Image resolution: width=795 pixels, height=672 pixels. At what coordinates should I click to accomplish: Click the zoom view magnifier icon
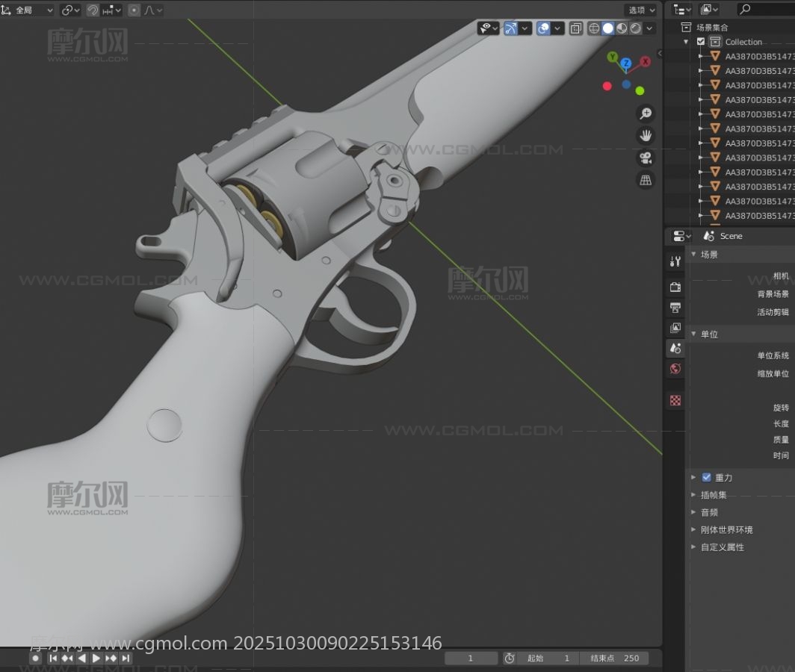coord(646,113)
